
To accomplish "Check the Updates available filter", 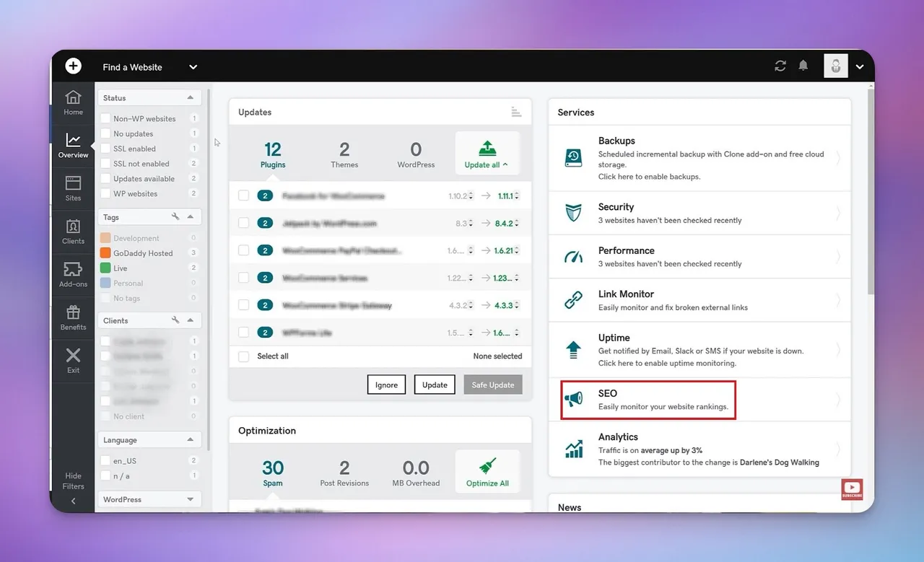I will coord(105,179).
